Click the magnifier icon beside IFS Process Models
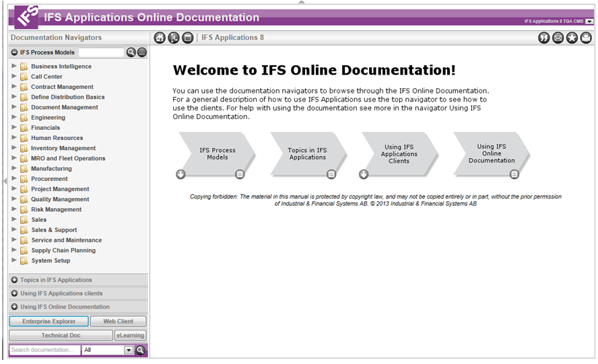Screen dimensions: 598x364 tap(131, 52)
